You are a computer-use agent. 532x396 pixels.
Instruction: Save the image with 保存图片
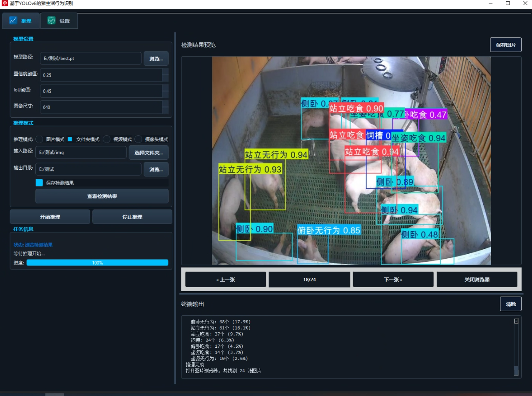coord(506,45)
